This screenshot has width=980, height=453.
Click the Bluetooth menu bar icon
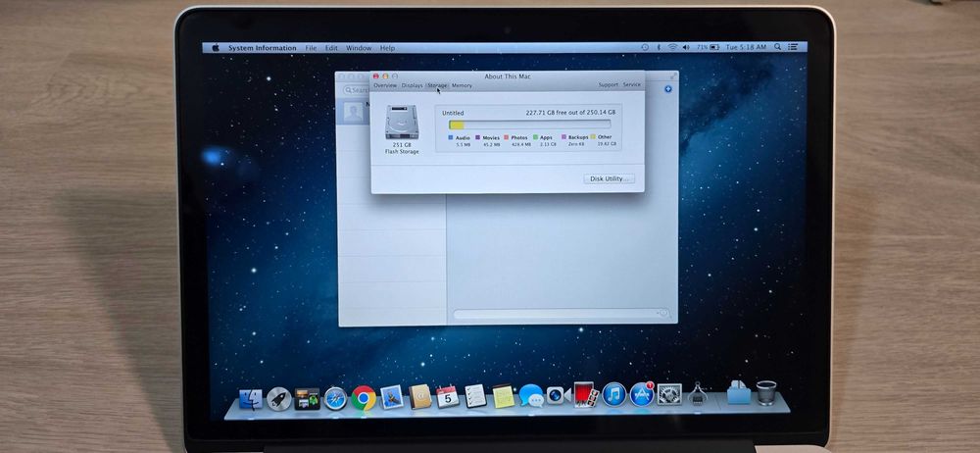[659, 47]
